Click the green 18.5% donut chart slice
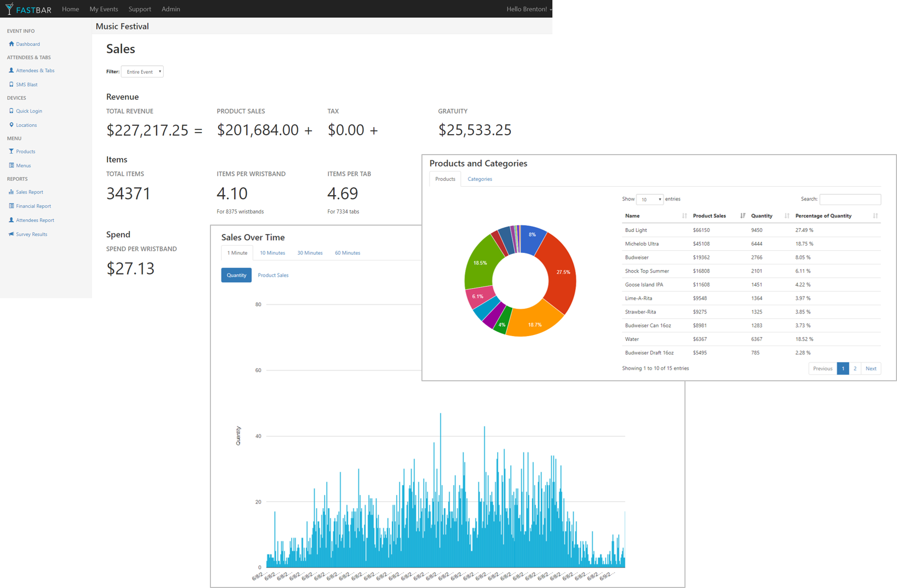The height and width of the screenshot is (588, 897). (480, 262)
